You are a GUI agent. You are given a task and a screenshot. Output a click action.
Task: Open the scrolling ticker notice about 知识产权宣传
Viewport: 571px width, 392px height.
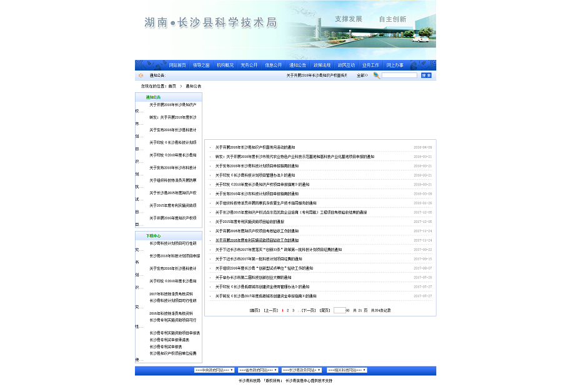[317, 76]
